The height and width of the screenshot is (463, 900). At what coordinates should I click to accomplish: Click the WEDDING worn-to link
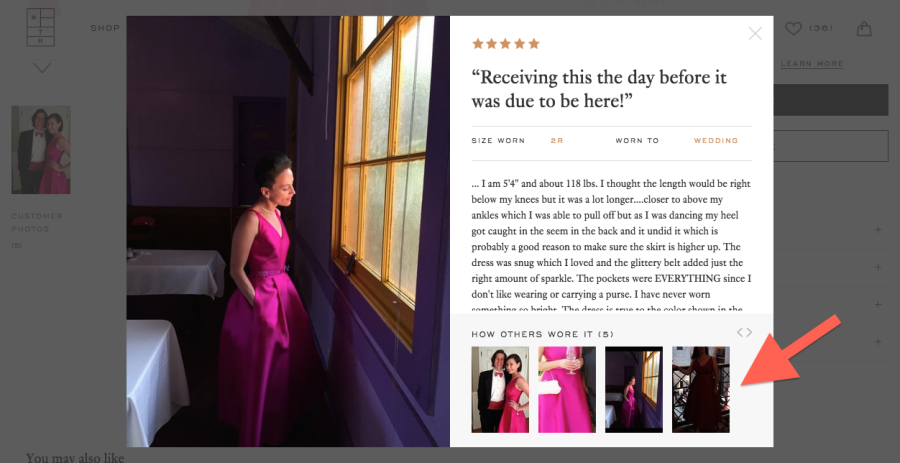pos(716,141)
